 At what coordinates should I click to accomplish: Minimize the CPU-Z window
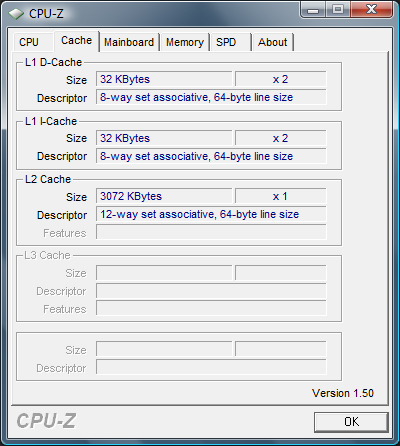(313, 9)
